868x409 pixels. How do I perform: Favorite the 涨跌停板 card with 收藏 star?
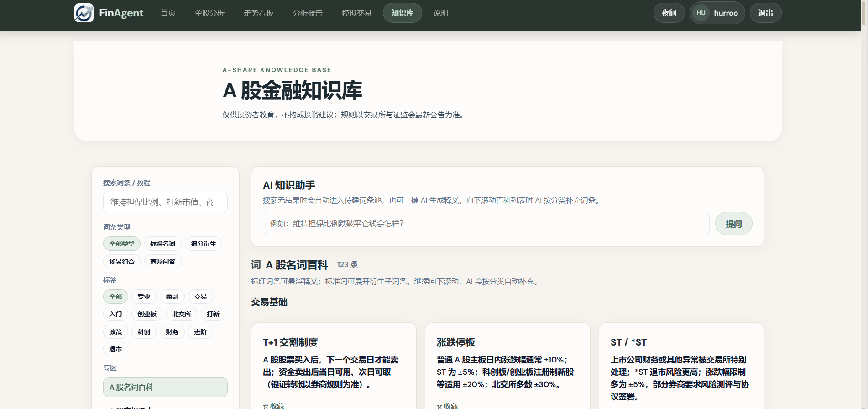447,405
